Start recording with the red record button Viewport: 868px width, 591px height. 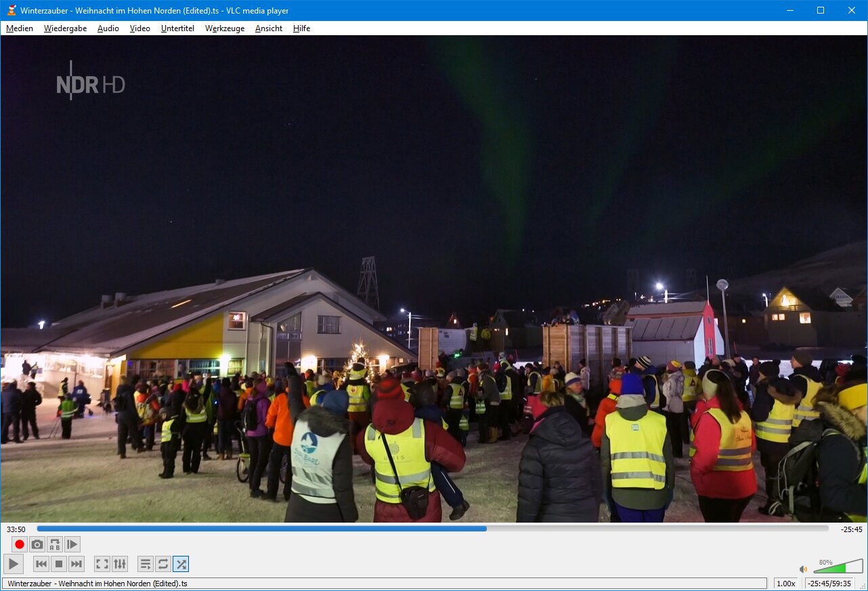pyautogui.click(x=20, y=544)
